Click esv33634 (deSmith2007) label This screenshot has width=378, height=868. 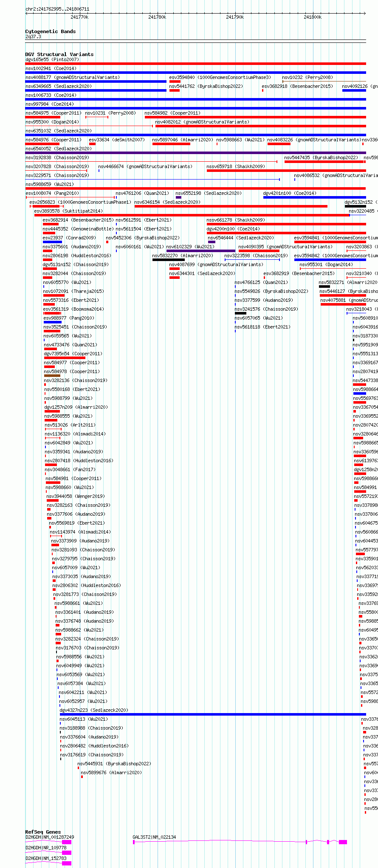tap(117, 140)
